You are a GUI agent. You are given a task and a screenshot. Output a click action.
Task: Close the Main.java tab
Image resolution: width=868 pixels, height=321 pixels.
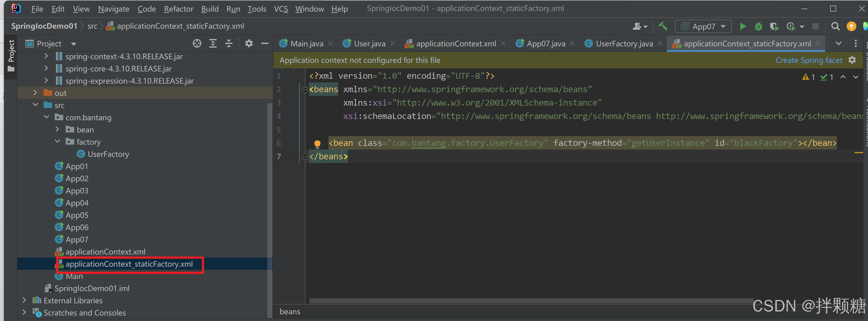[x=331, y=43]
